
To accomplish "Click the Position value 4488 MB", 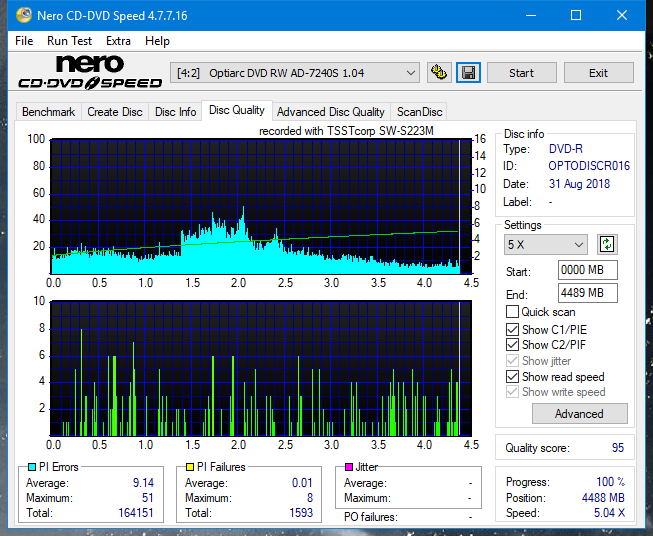I will [x=603, y=498].
